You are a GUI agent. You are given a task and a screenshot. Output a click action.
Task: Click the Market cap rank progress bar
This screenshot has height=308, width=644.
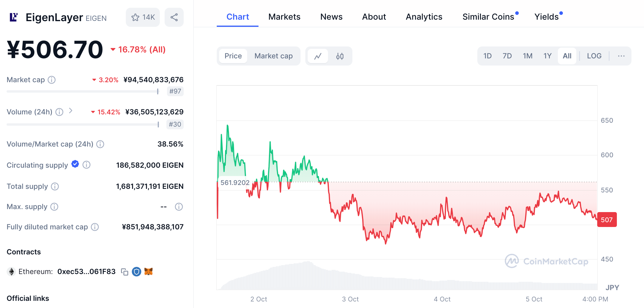83,91
